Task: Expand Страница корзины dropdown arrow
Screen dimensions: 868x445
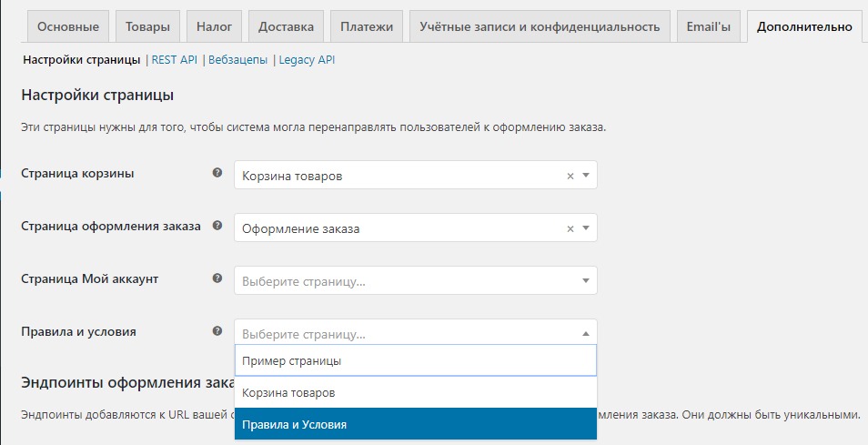Action: point(586,176)
